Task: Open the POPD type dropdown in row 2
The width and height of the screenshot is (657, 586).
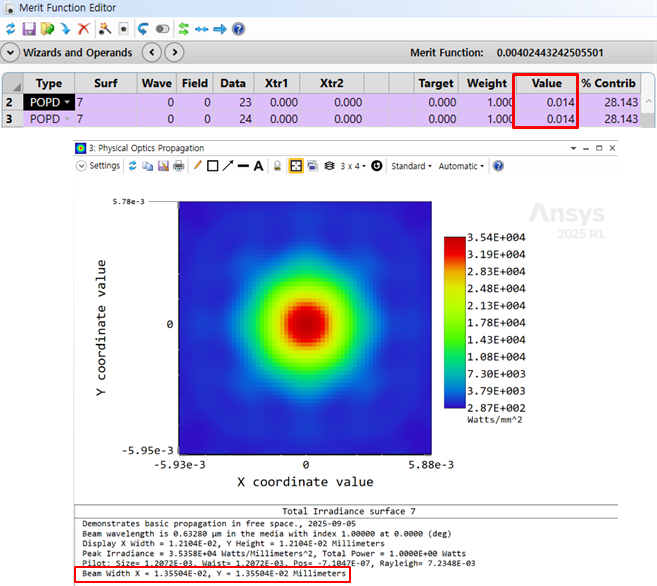Action: 68,103
